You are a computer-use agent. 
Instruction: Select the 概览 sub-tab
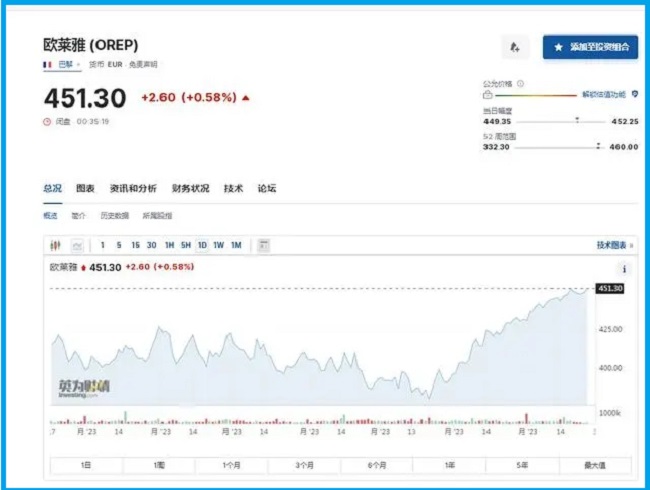pos(50,216)
